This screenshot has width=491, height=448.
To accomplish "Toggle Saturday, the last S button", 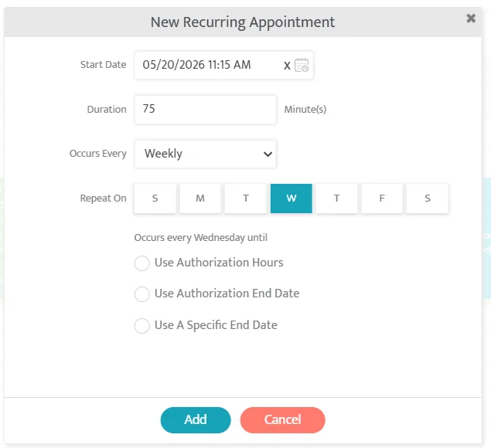I will click(x=428, y=199).
